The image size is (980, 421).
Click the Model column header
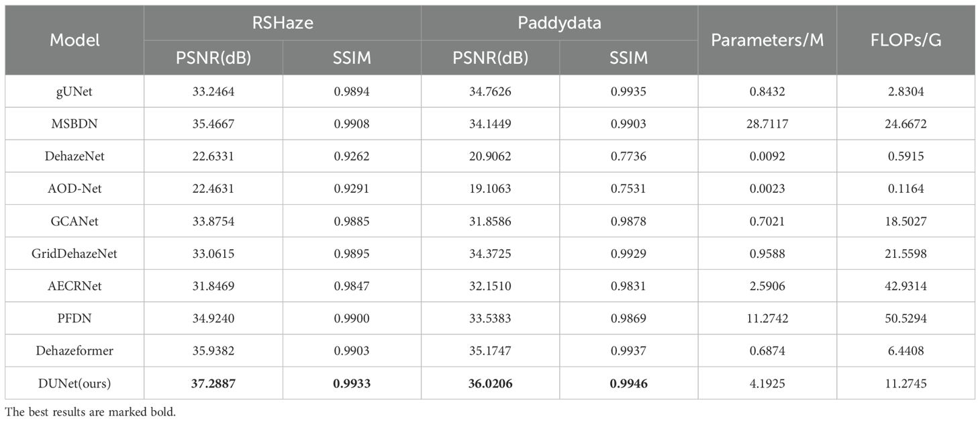point(75,40)
